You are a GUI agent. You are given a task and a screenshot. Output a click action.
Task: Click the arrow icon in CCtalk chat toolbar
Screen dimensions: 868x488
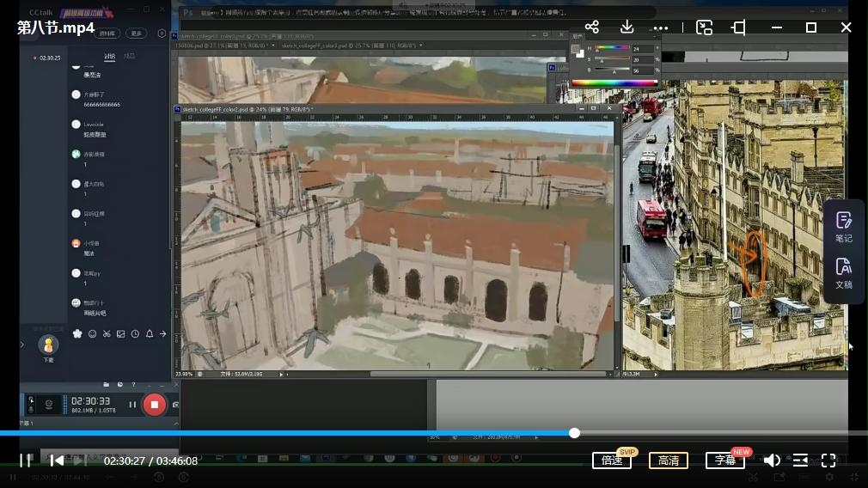162,333
